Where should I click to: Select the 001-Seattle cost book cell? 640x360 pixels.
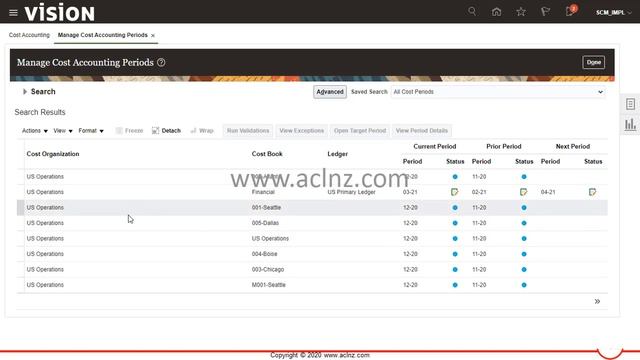266,208
